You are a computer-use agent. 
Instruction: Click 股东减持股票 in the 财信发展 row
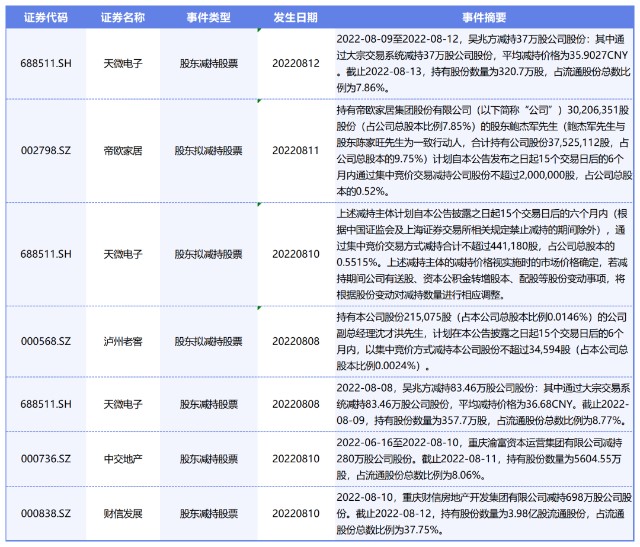[x=209, y=514]
